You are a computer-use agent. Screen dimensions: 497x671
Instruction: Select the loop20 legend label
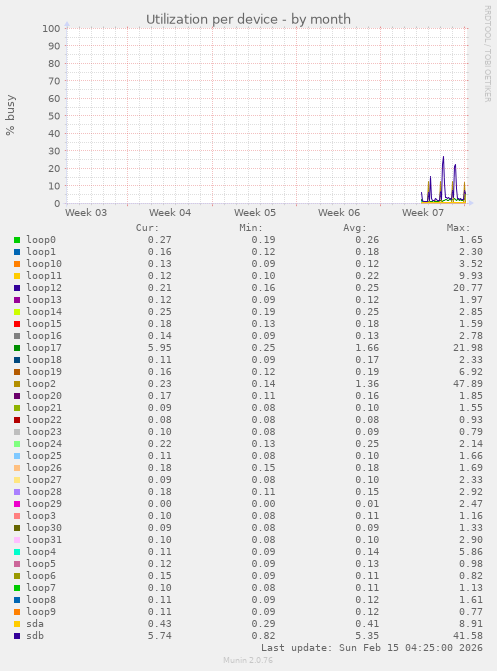point(44,396)
